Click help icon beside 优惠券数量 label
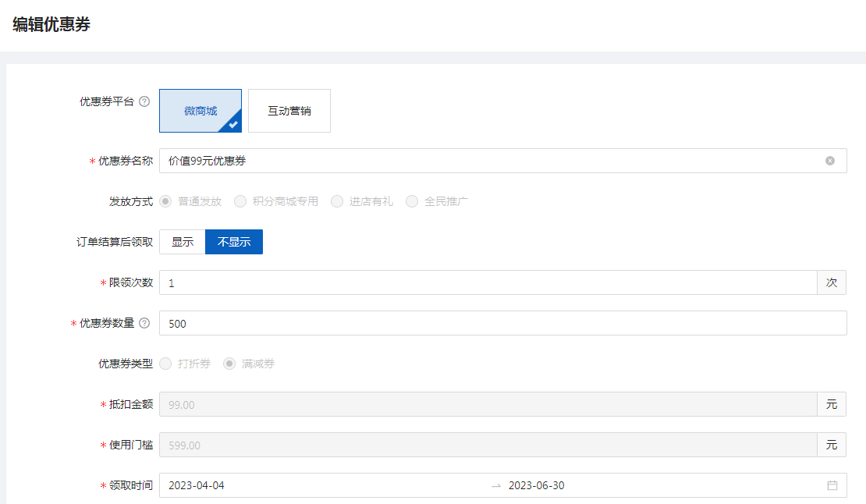 point(144,323)
